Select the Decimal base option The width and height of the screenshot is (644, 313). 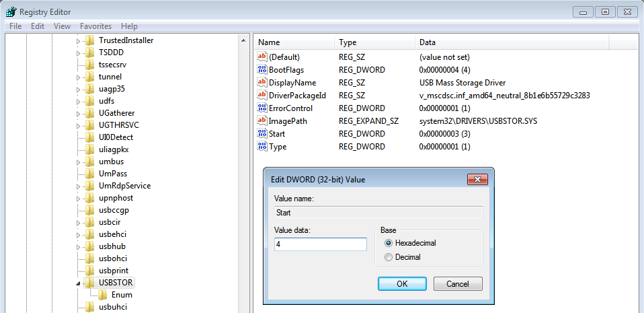(x=388, y=257)
